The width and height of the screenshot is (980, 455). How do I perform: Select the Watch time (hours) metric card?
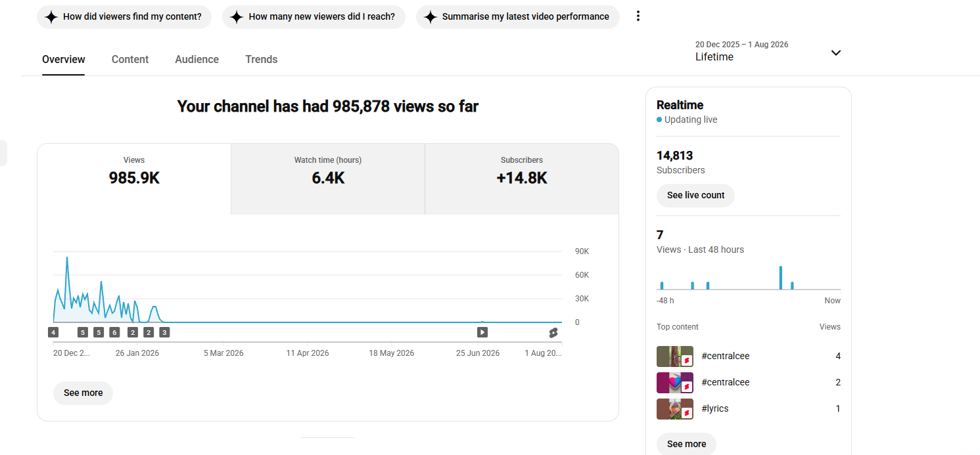328,179
